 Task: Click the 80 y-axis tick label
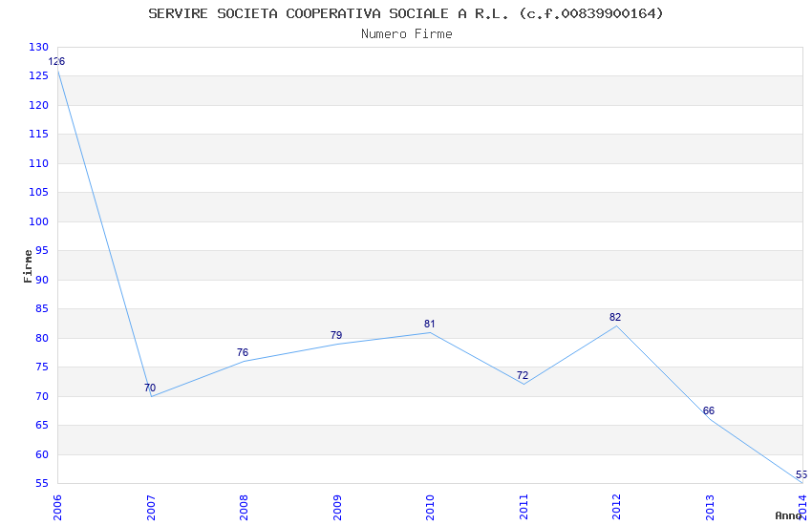click(x=41, y=338)
